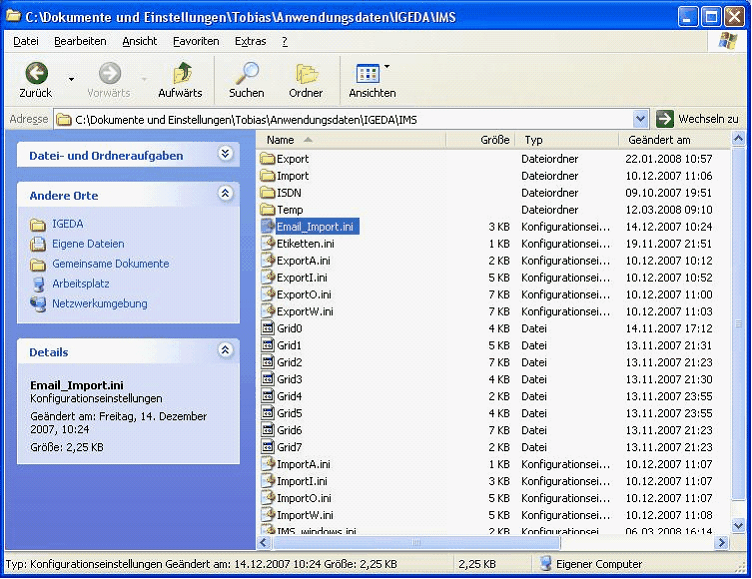Open the address bar dropdown arrow

pyautogui.click(x=640, y=120)
